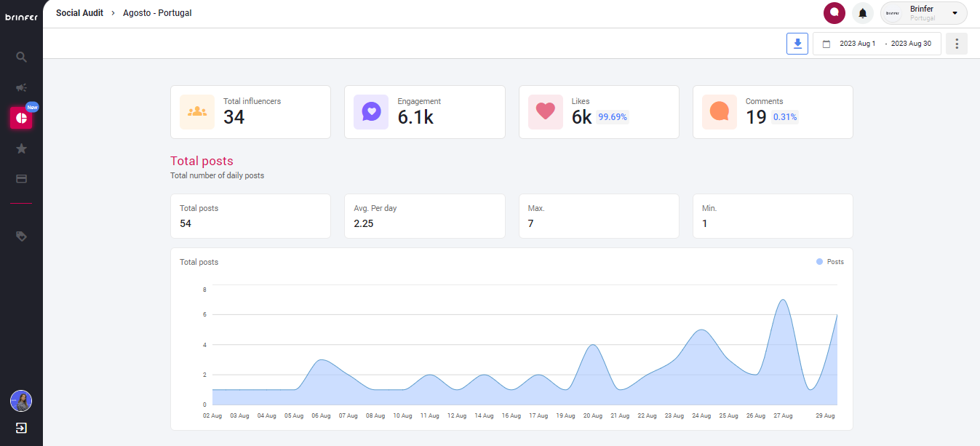Click the 27 Aug peak on the chart

(782, 300)
